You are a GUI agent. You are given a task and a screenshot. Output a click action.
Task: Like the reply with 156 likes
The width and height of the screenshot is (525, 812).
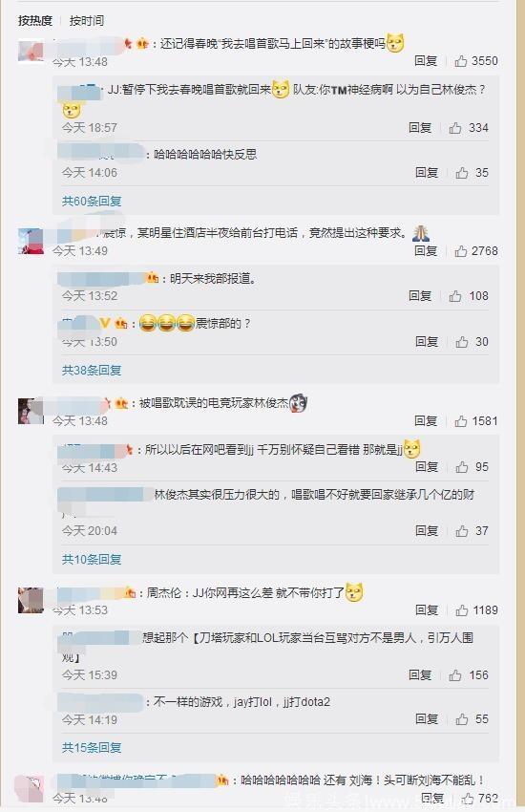click(x=455, y=675)
